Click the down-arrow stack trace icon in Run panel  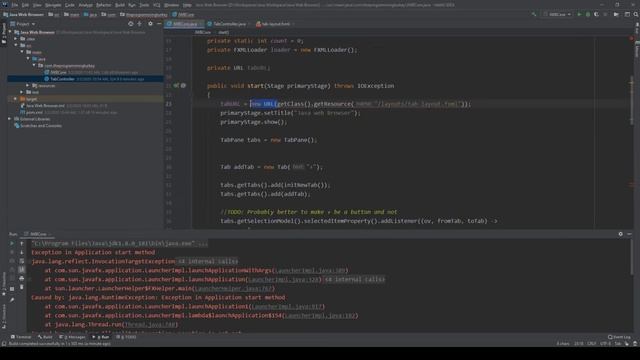click(x=22, y=252)
